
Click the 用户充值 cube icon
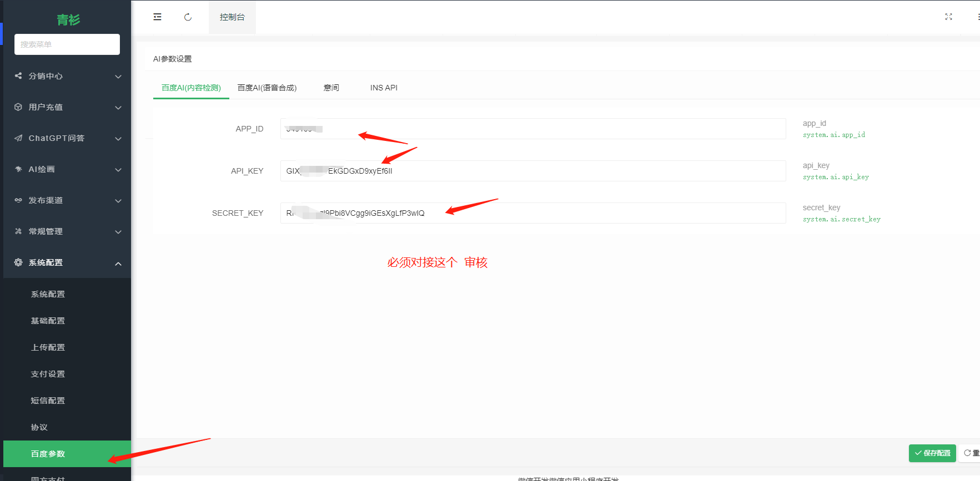click(x=18, y=107)
